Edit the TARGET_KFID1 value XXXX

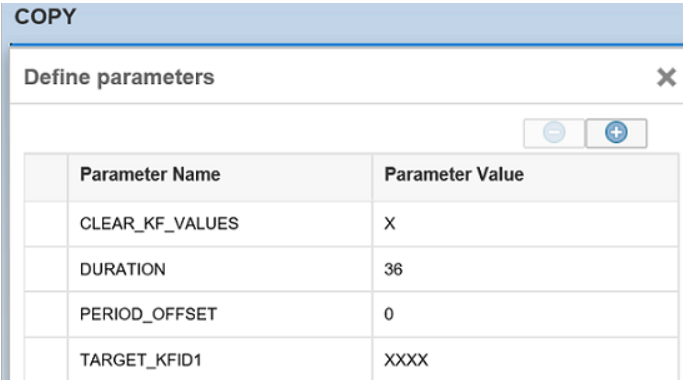click(526, 359)
